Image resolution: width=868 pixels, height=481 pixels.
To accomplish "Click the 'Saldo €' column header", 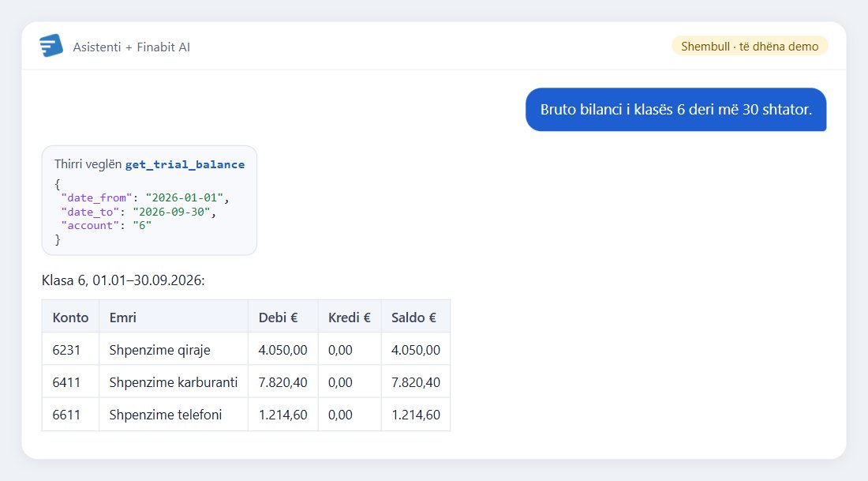I will [x=416, y=318].
